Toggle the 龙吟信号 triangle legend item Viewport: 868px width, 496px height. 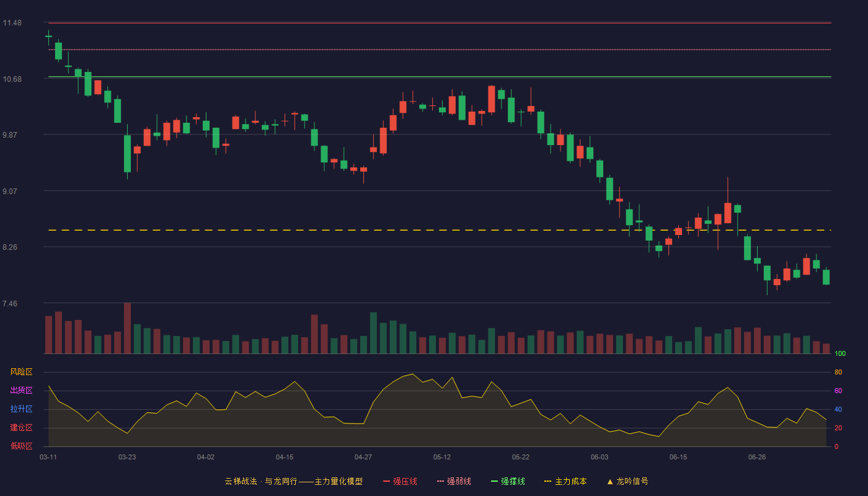click(627, 481)
